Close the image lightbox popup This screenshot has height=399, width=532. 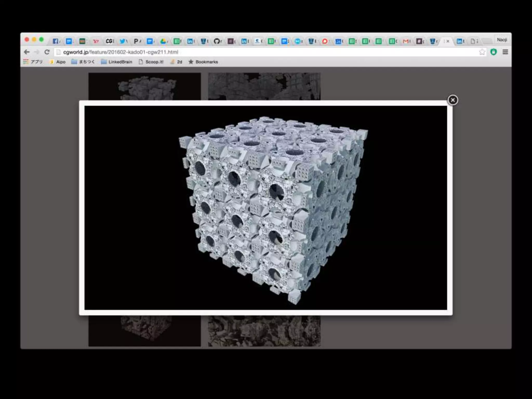point(453,100)
